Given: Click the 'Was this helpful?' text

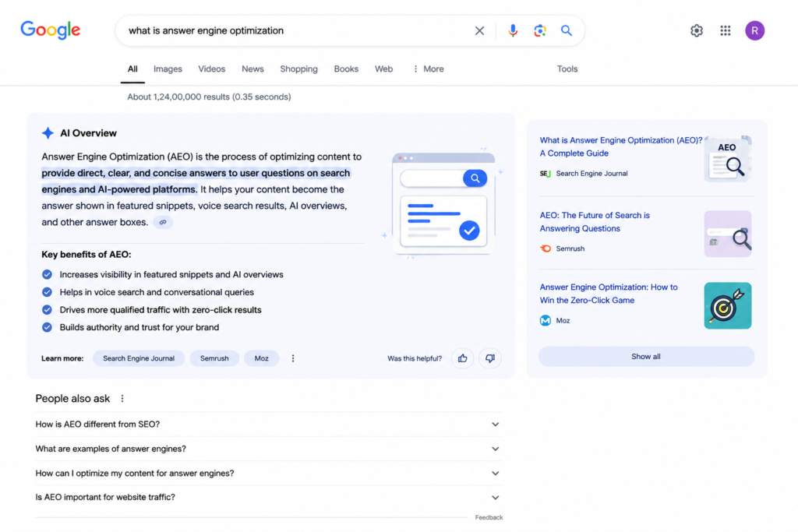Looking at the screenshot, I should tap(415, 358).
